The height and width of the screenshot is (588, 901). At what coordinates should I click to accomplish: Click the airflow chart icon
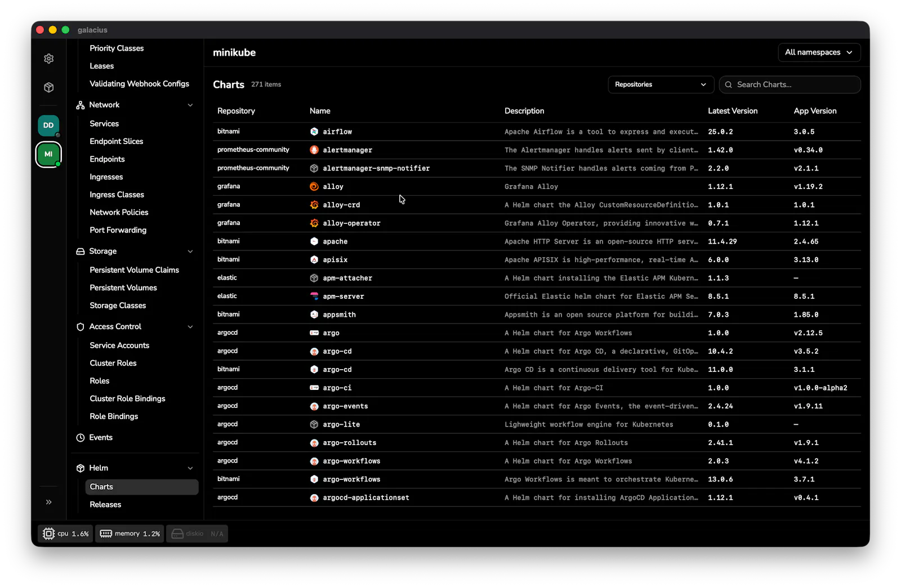click(314, 132)
